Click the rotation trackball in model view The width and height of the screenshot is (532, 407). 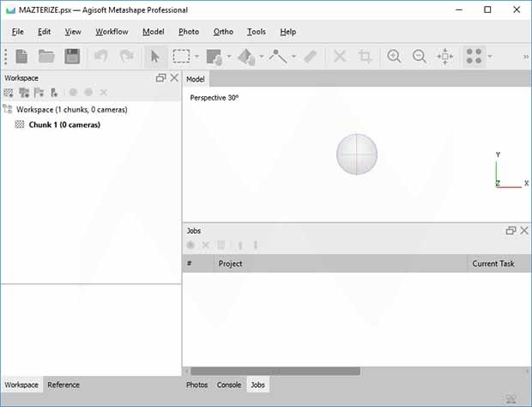357,154
